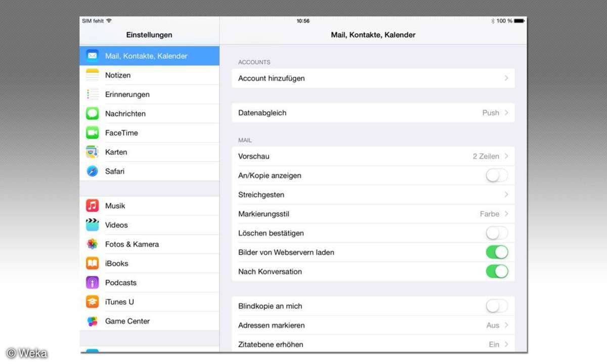Image resolution: width=607 pixels, height=364 pixels.
Task: Select Safari in settings sidebar
Action: [x=150, y=171]
